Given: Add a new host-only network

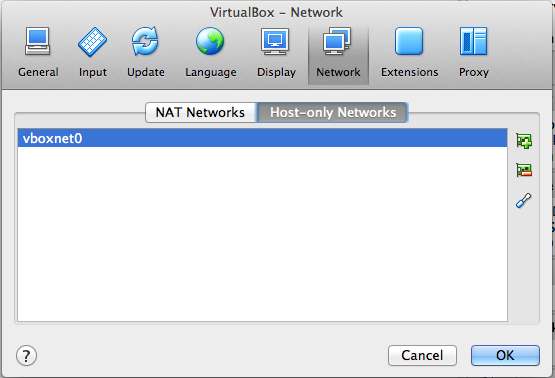Looking at the screenshot, I should pyautogui.click(x=524, y=141).
